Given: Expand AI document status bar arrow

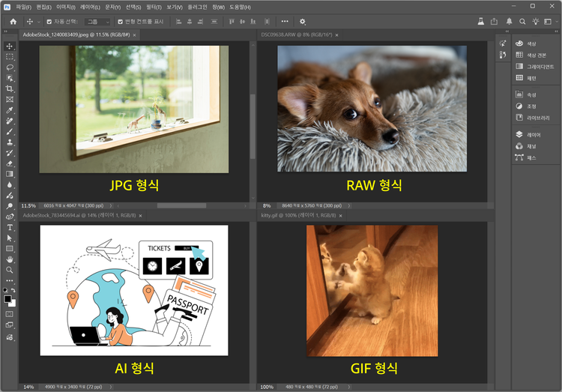Looking at the screenshot, I should point(111,387).
